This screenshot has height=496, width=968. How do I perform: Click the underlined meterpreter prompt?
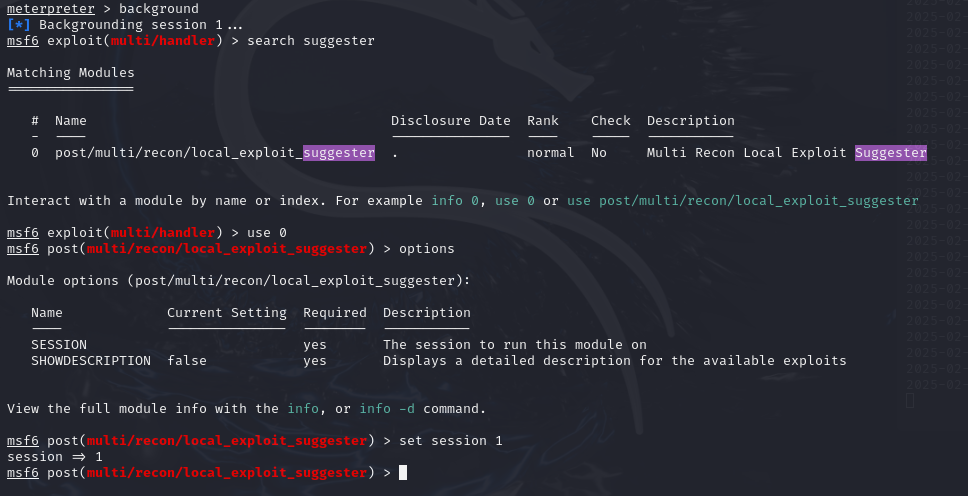(x=51, y=9)
